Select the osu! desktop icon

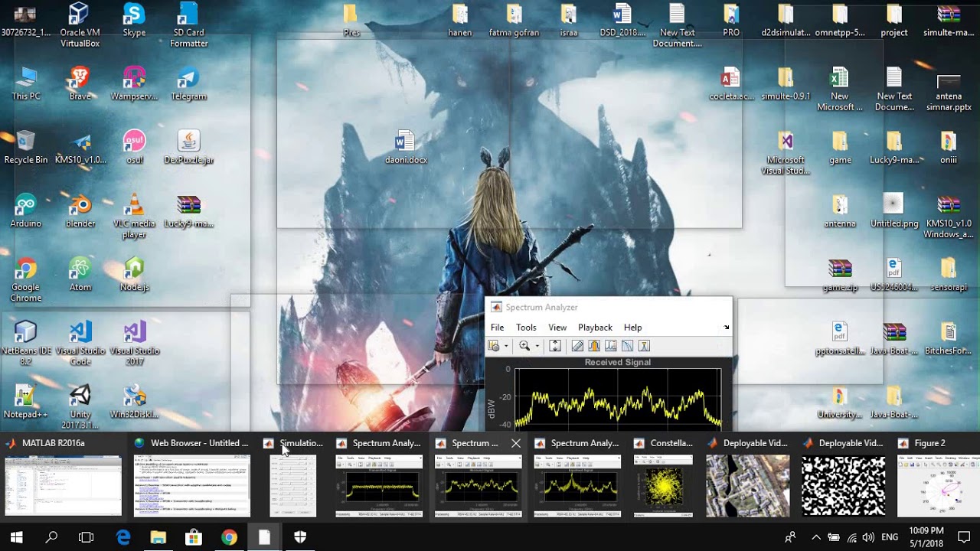134,147
